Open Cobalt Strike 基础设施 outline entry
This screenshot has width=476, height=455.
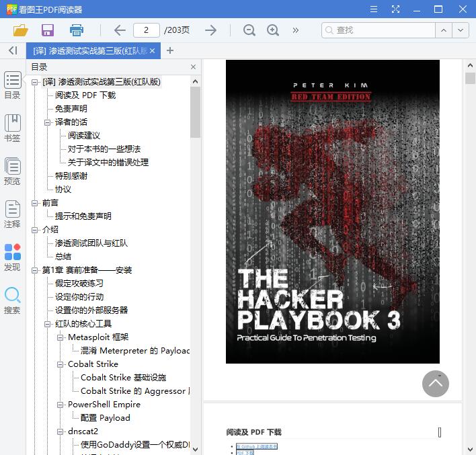[123, 378]
